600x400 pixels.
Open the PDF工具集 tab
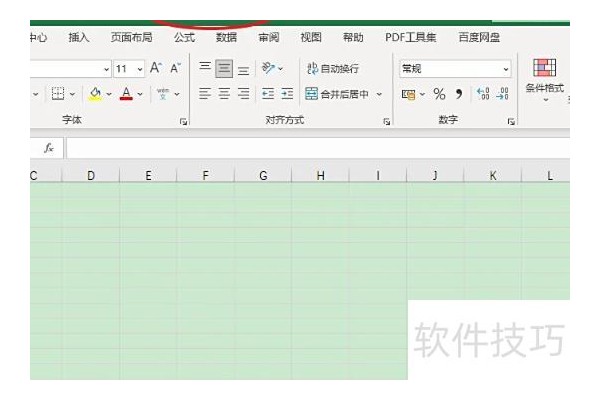click(x=411, y=38)
